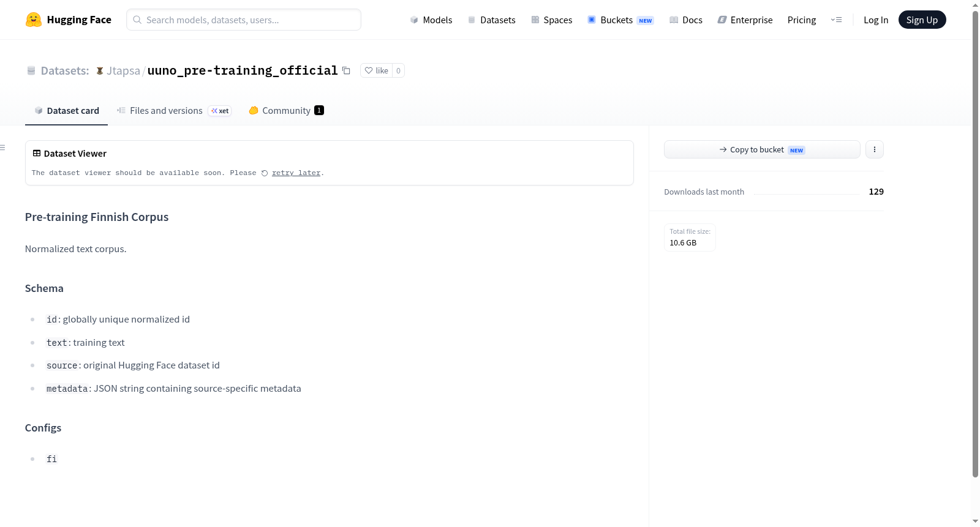Image resolution: width=980 pixels, height=527 pixels.
Task: Click the 'id' schema field text
Action: (52, 320)
